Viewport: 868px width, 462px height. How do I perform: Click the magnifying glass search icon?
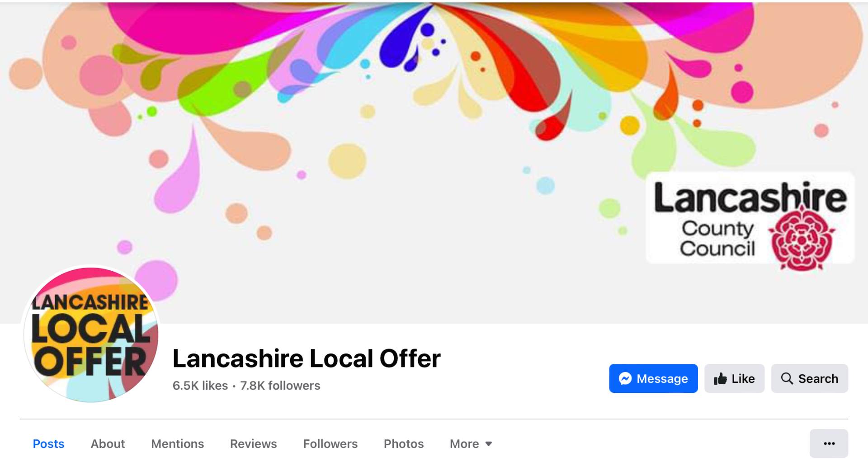coord(787,378)
